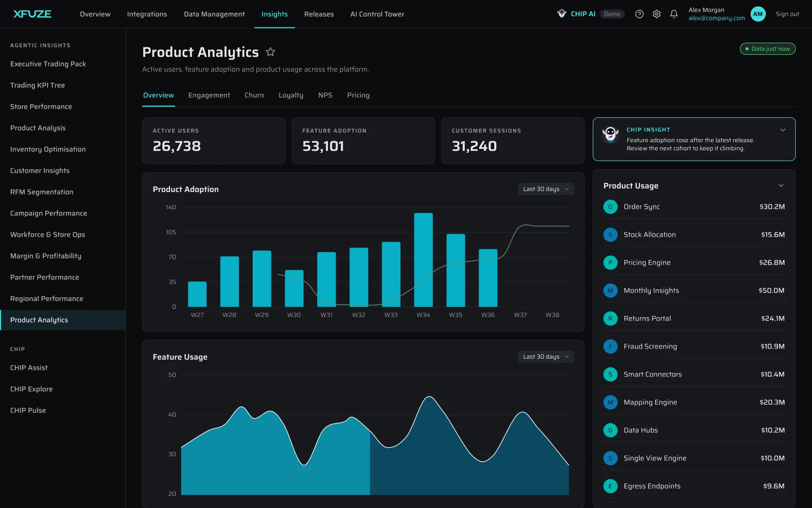Image resolution: width=812 pixels, height=508 pixels.
Task: Select the NPS tab
Action: pos(325,96)
